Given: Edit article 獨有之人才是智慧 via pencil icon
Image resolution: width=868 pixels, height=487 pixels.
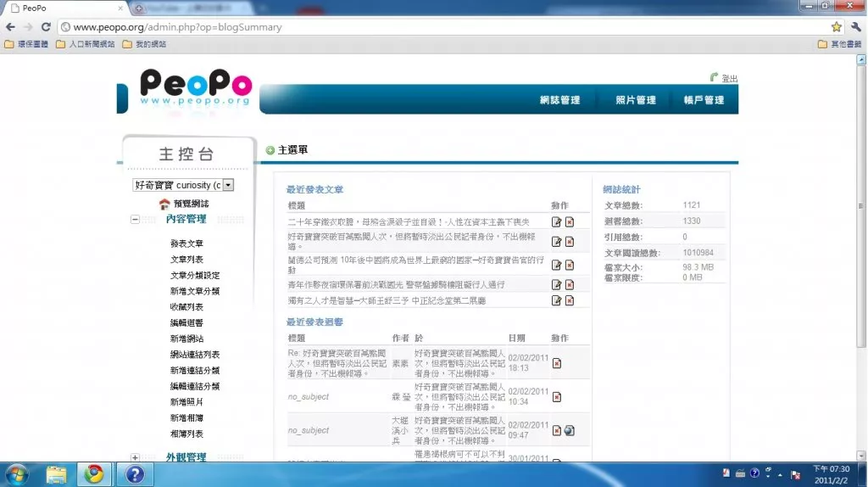Looking at the screenshot, I should (x=556, y=301).
